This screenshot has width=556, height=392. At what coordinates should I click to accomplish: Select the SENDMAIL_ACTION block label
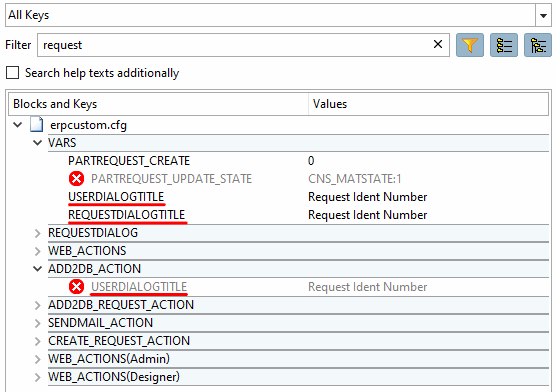(x=100, y=323)
